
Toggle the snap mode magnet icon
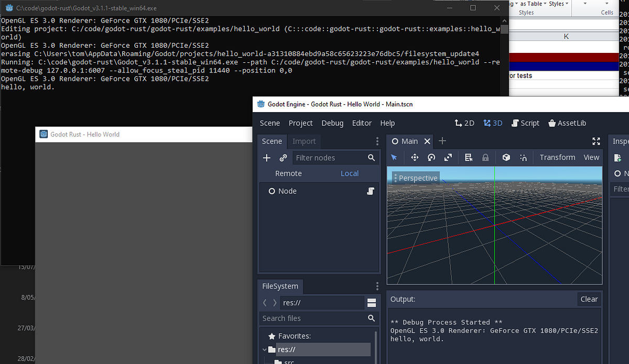523,157
